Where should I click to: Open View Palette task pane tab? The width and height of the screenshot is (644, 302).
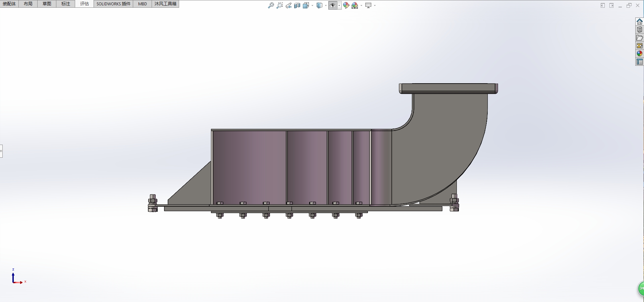point(640,46)
